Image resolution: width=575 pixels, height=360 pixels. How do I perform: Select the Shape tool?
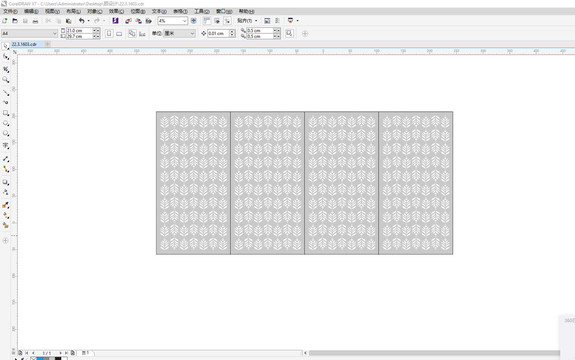[x=6, y=57]
